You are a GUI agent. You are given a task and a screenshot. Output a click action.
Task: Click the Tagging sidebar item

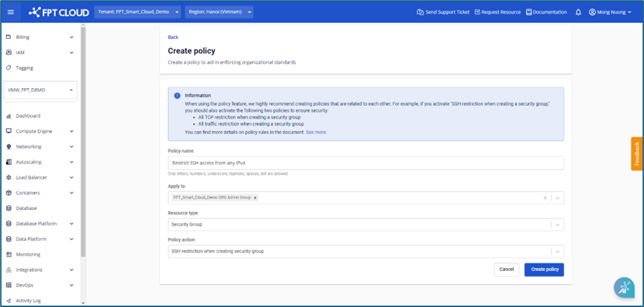(25, 68)
